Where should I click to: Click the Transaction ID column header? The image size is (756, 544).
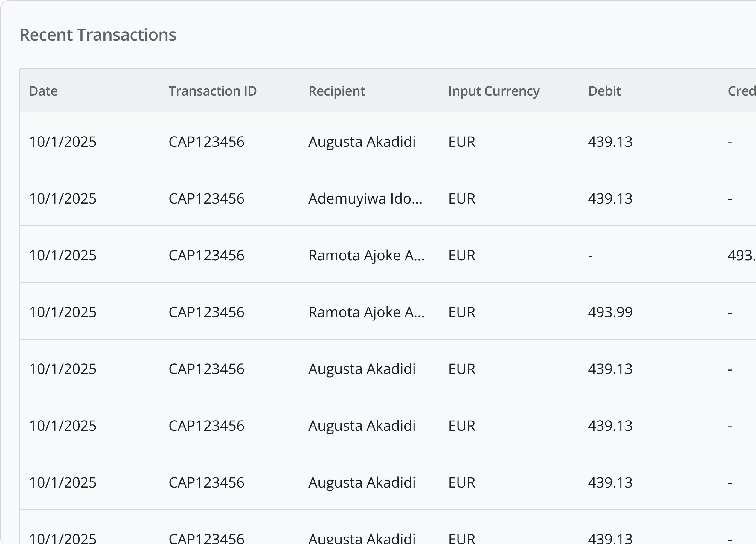pyautogui.click(x=213, y=91)
